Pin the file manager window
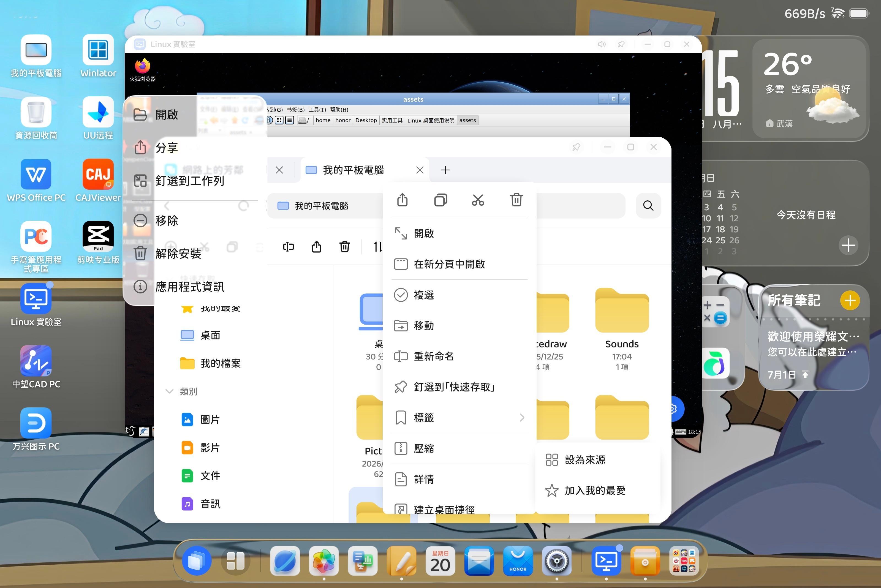This screenshot has width=881, height=588. coord(576,147)
